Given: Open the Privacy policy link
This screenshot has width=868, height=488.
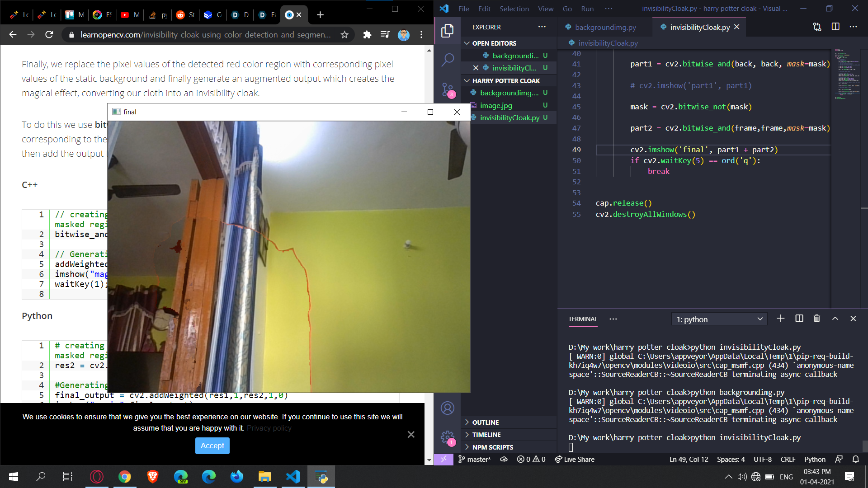Looking at the screenshot, I should [269, 428].
